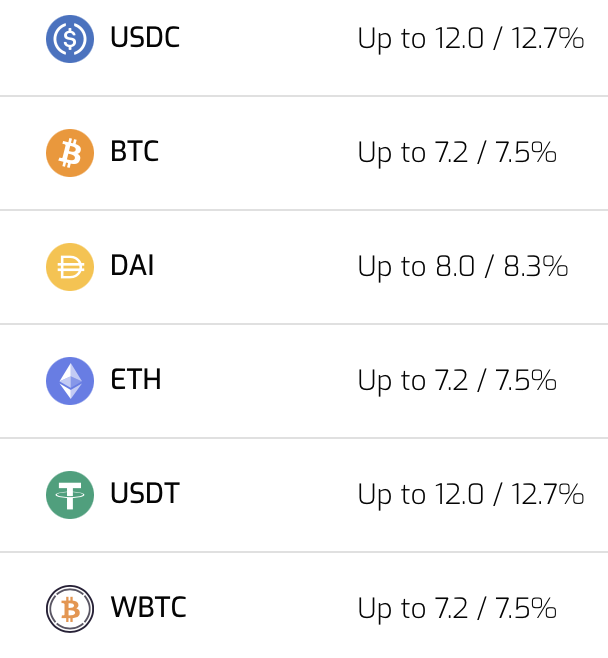
Task: Click the purple Ethereum ETH icon
Action: click(70, 381)
